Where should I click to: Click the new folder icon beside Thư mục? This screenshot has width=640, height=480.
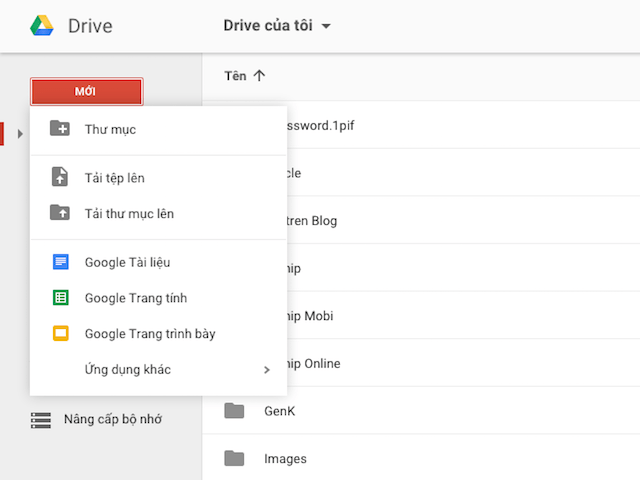pos(60,129)
